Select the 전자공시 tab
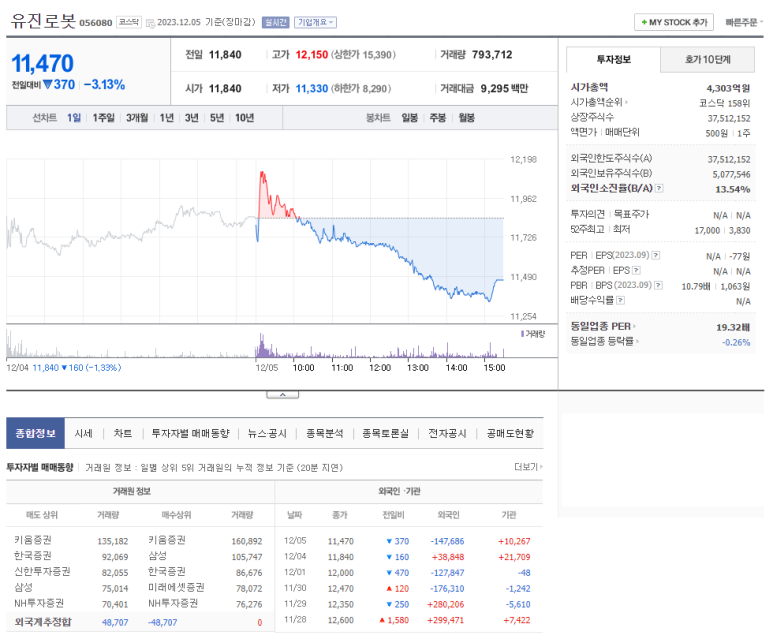Image resolution: width=773 pixels, height=639 pixels. pos(447,433)
